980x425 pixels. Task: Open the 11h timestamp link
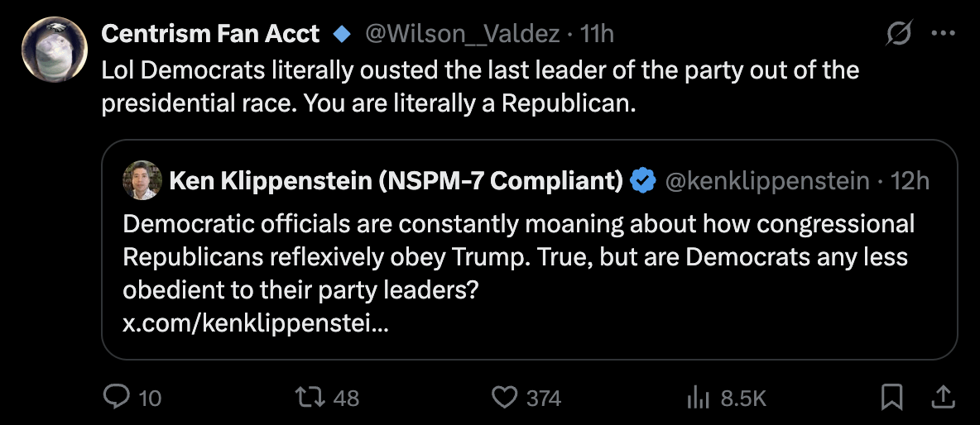(597, 34)
